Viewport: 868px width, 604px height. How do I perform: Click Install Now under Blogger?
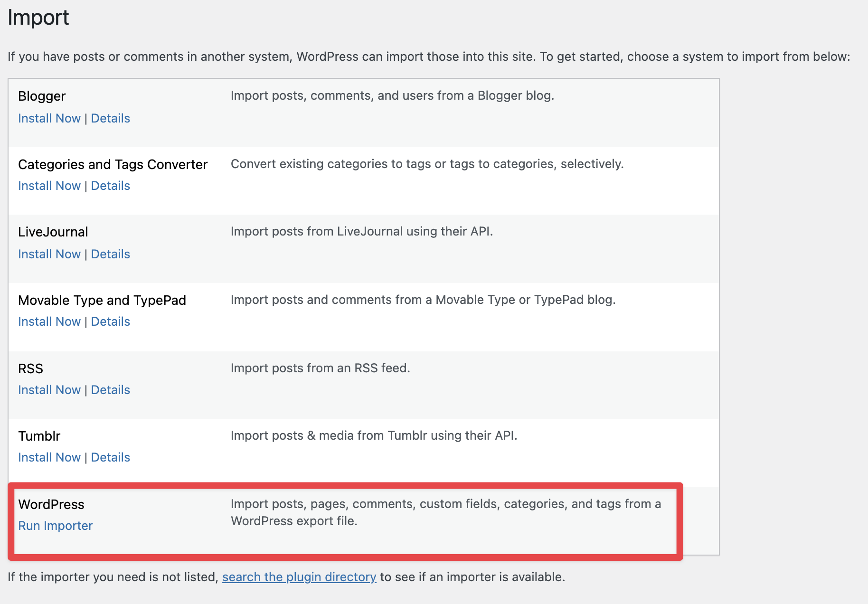(x=49, y=118)
